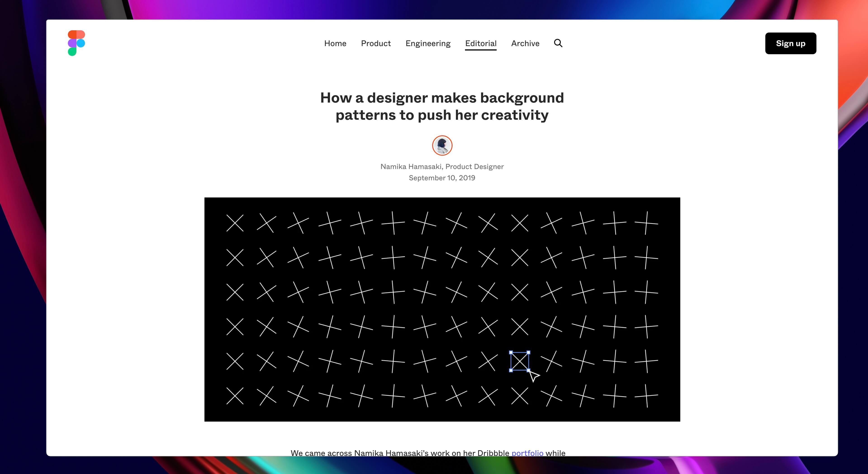Go to the Home nav item
868x474 pixels.
pyautogui.click(x=335, y=43)
